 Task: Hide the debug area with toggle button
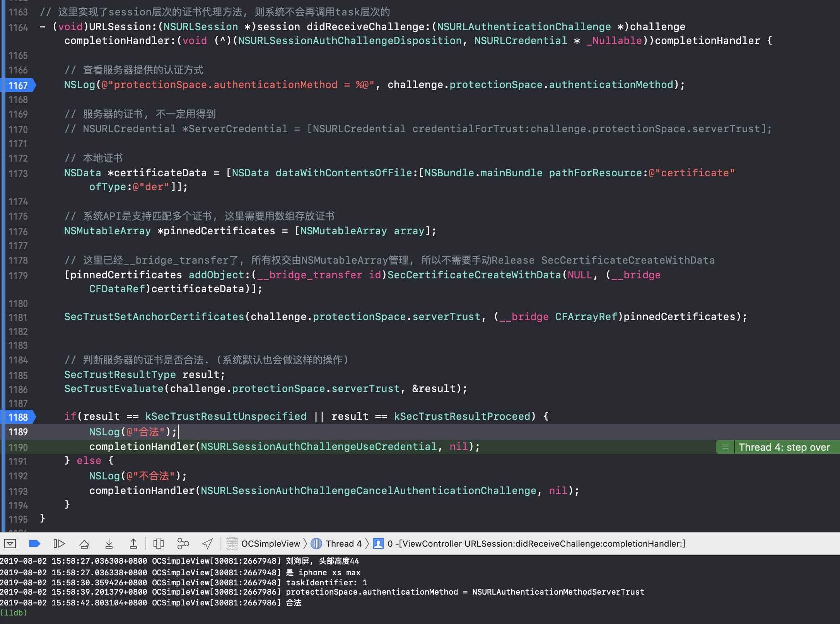10,544
